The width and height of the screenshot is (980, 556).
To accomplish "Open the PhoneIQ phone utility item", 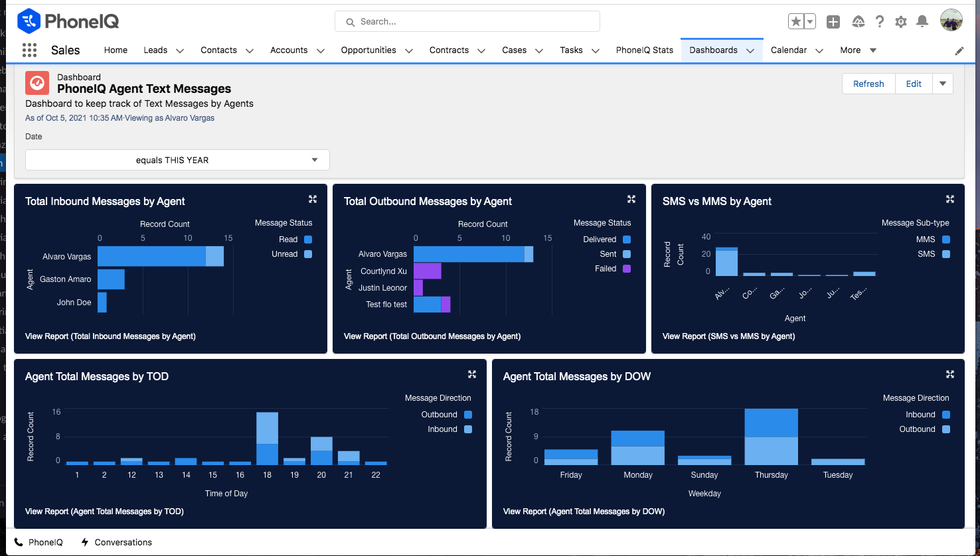I will (x=39, y=542).
